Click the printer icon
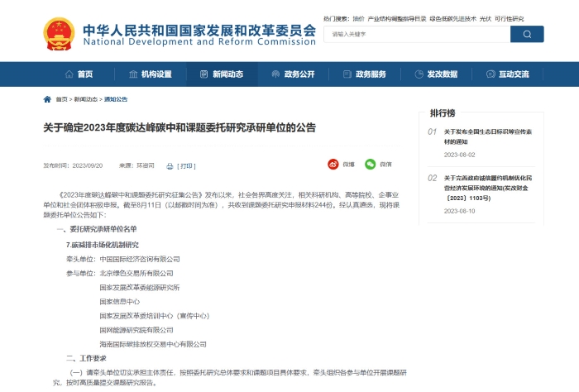This screenshot has height=392, width=579. tap(170, 166)
